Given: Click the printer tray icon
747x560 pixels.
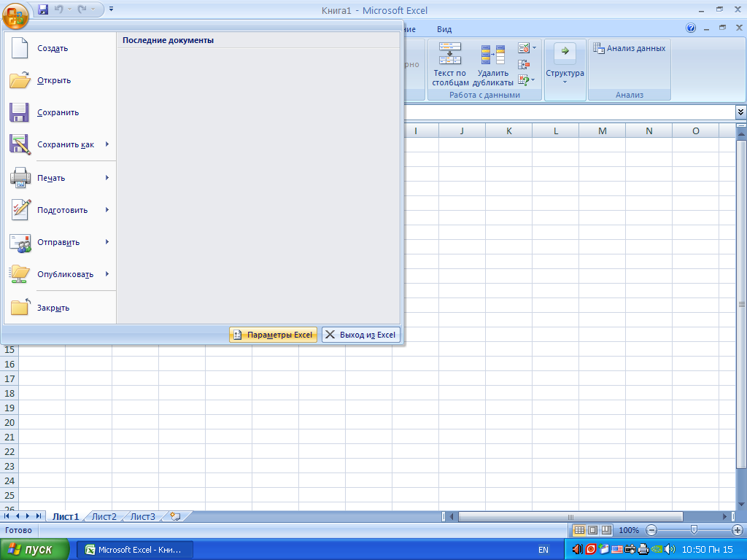Looking at the screenshot, I should point(643,550).
